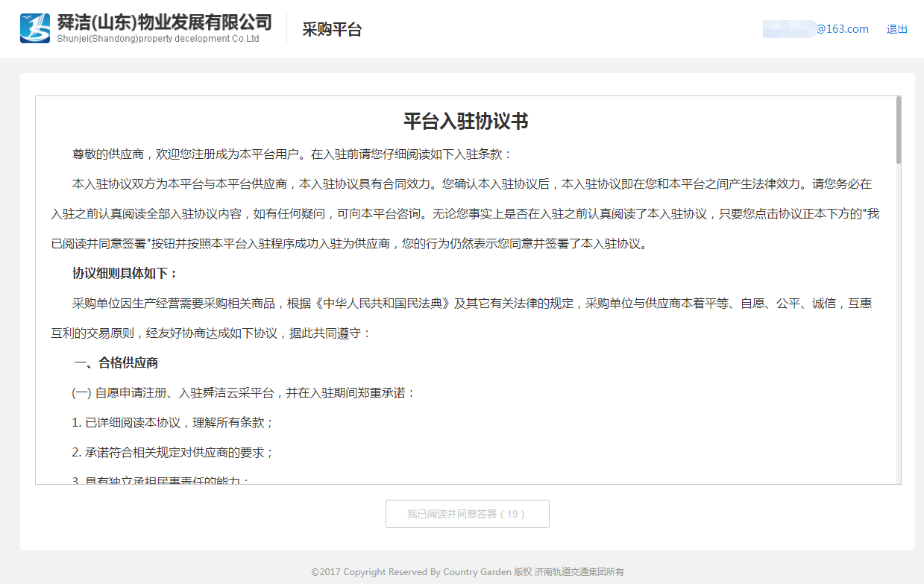Click the Shunjie company logo icon
This screenshot has height=584, width=924.
(35, 28)
